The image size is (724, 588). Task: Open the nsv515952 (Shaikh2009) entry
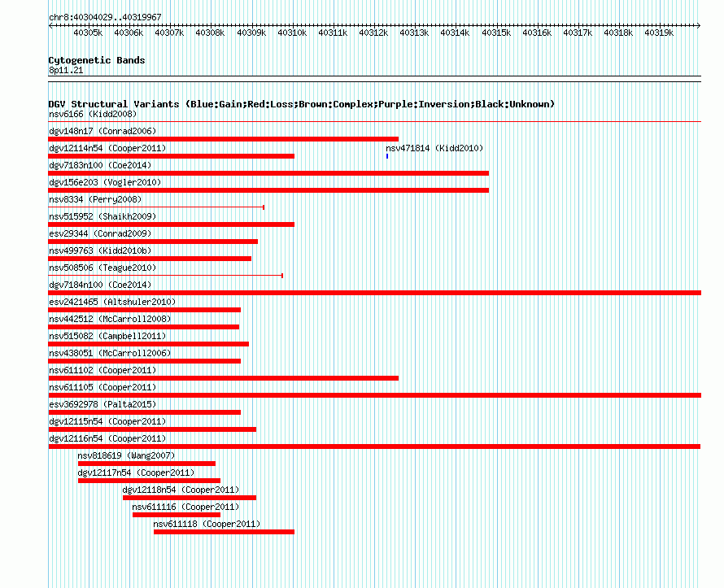click(x=102, y=217)
